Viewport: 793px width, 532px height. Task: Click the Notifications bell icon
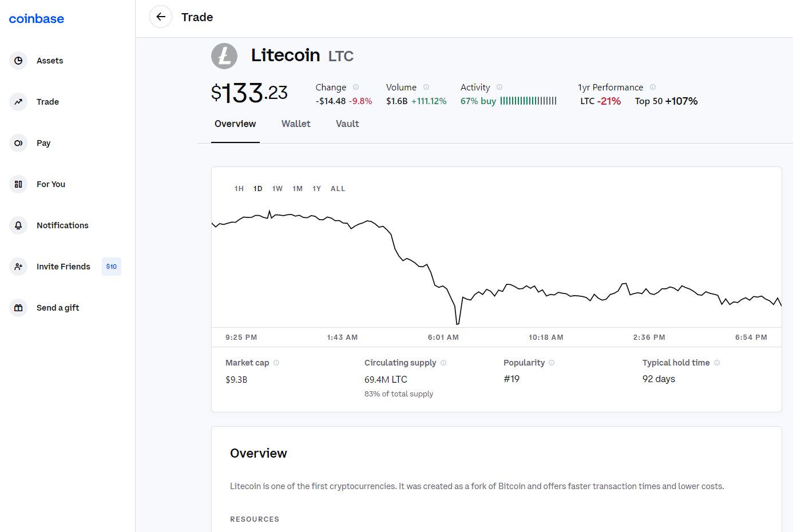coord(18,225)
